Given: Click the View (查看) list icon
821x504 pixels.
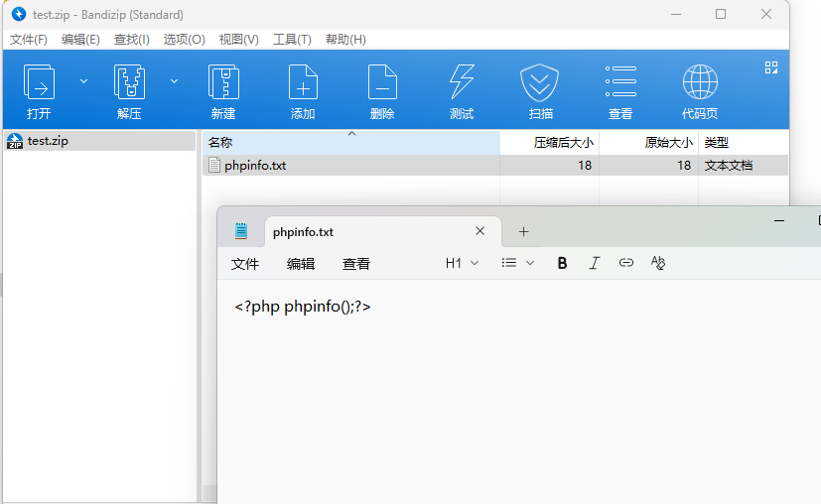Looking at the screenshot, I should click(x=620, y=82).
